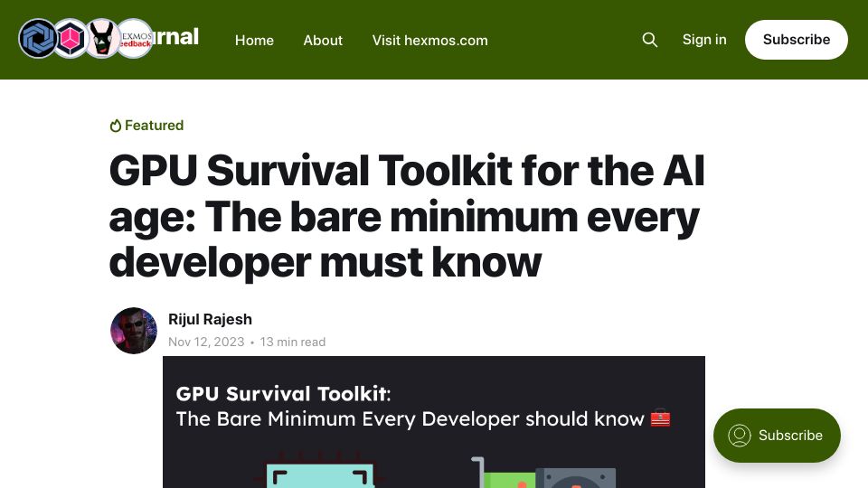This screenshot has width=868, height=488.
Task: Open author Rijul Rajesh's profile link
Action: (x=210, y=319)
